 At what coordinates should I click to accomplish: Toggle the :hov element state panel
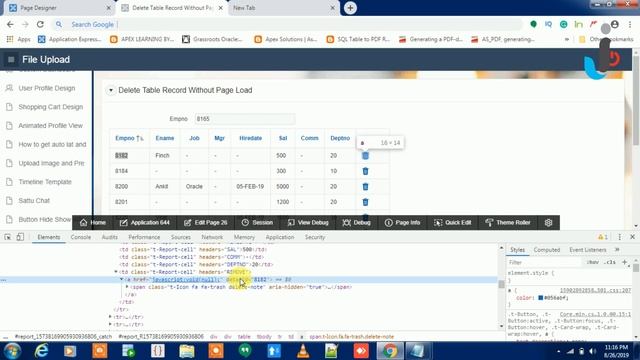click(x=593, y=262)
